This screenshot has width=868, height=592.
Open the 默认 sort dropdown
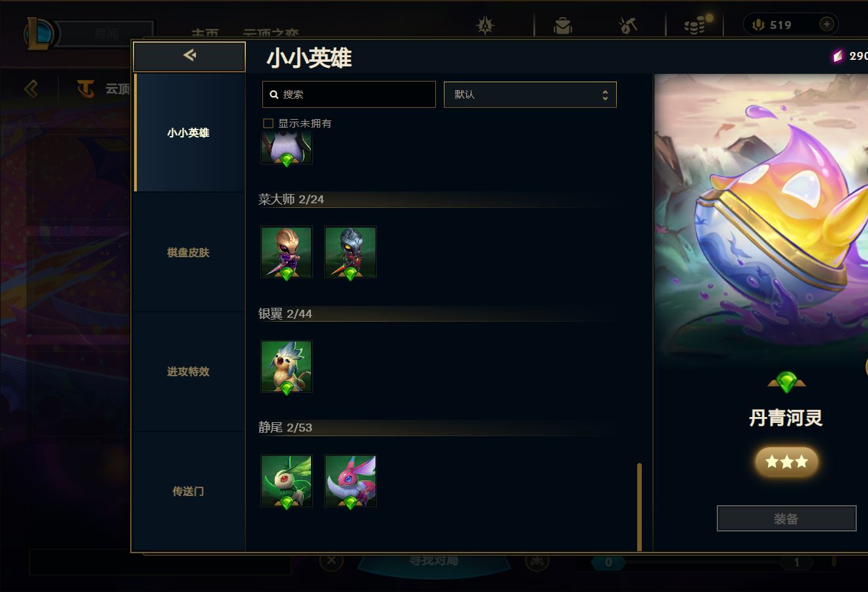(x=530, y=95)
